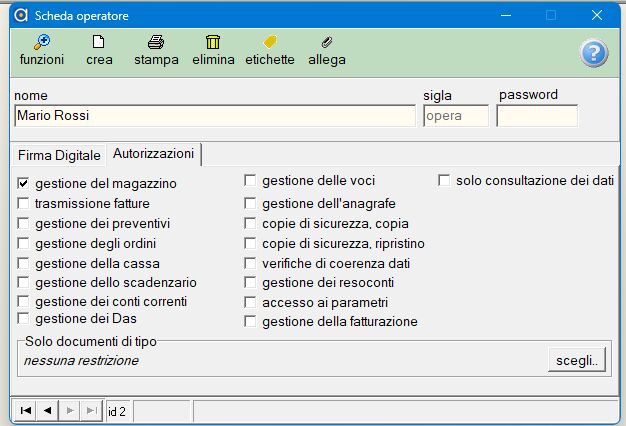
Task: Open the blue help question mark
Action: pos(594,53)
